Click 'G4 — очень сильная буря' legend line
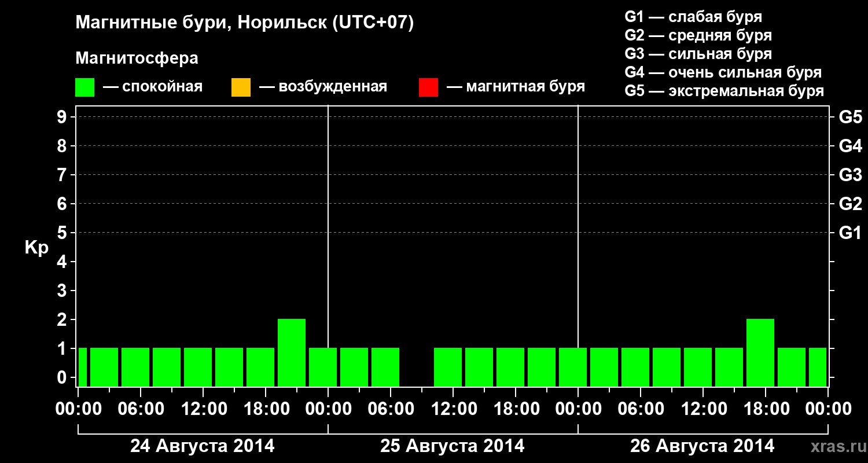 (x=723, y=72)
